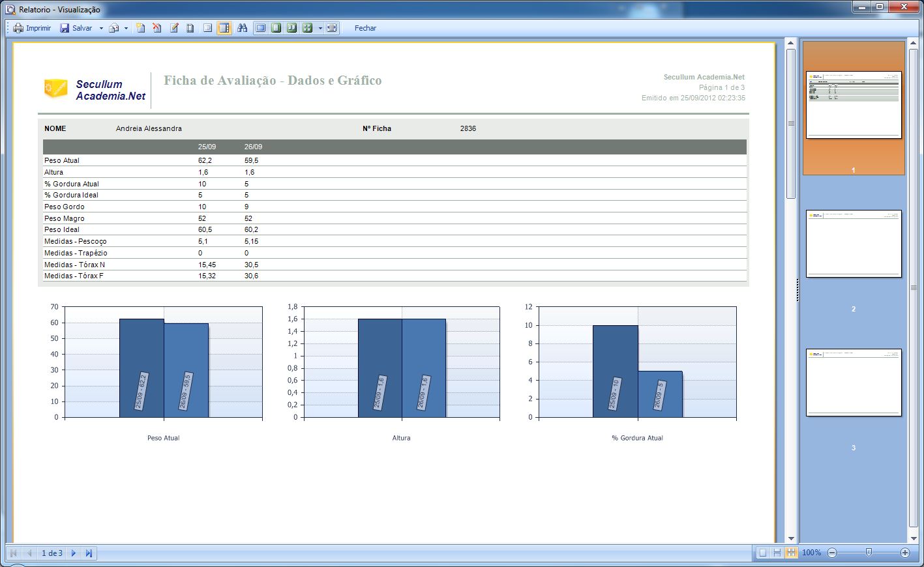Click the Fechar button
This screenshot has height=567, width=924.
pos(365,28)
